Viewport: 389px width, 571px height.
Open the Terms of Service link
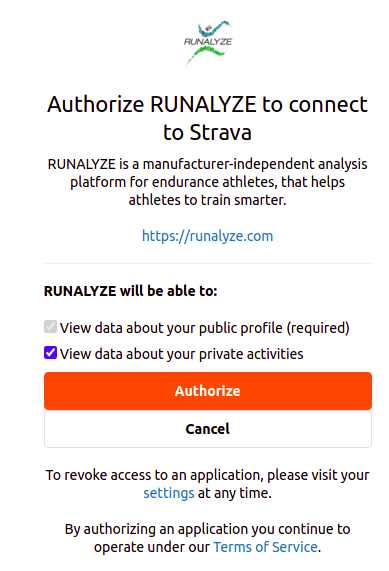[x=265, y=547]
